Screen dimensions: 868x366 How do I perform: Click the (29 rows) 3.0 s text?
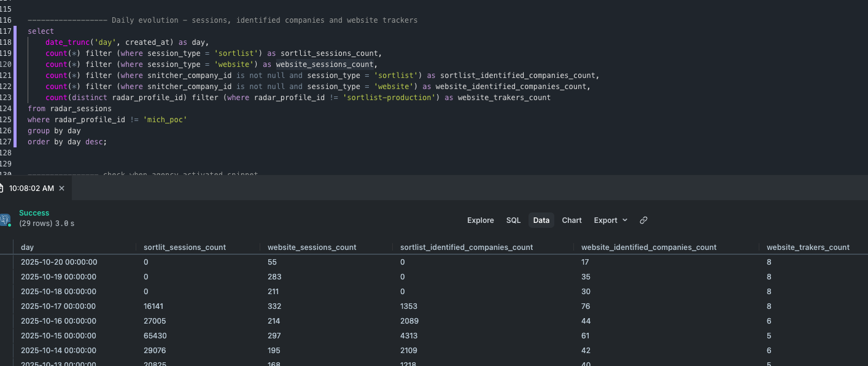tap(47, 224)
